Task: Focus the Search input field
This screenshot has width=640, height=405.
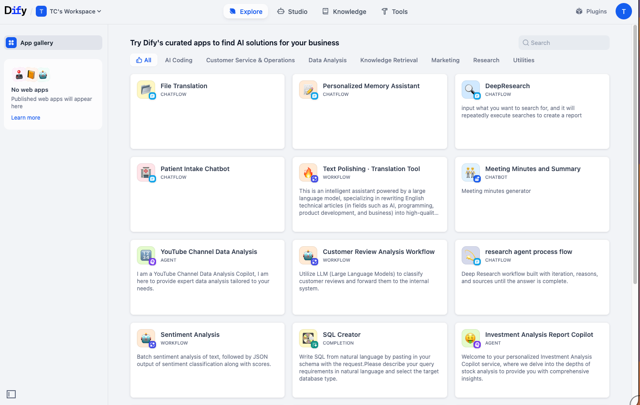Action: pyautogui.click(x=564, y=42)
